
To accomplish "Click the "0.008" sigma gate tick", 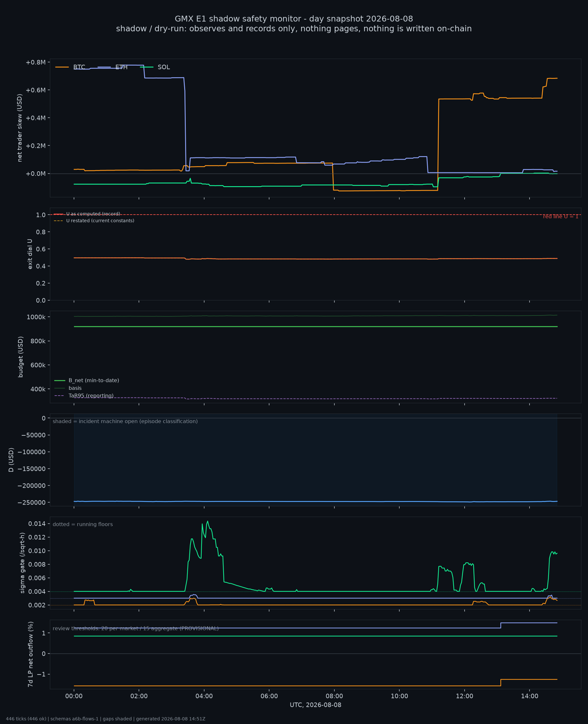I will pos(37,564).
